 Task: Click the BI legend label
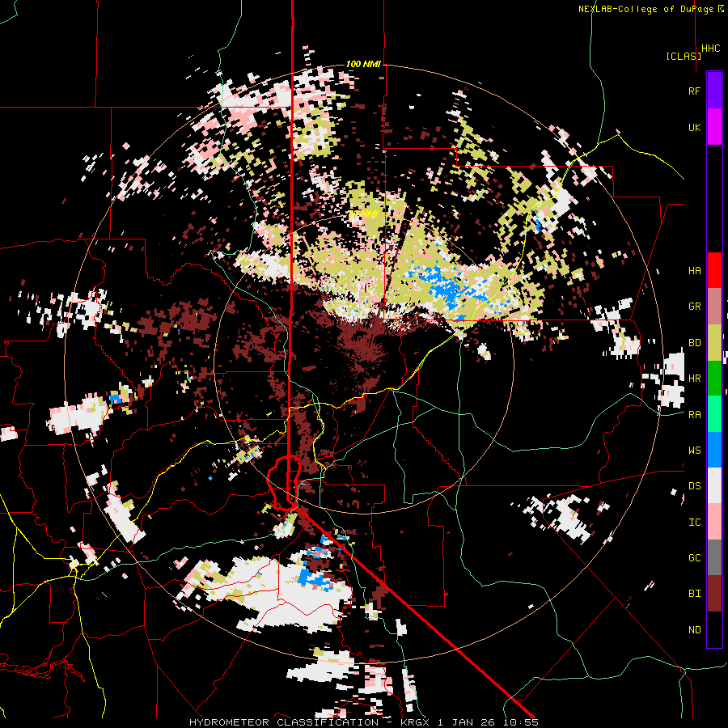694,594
